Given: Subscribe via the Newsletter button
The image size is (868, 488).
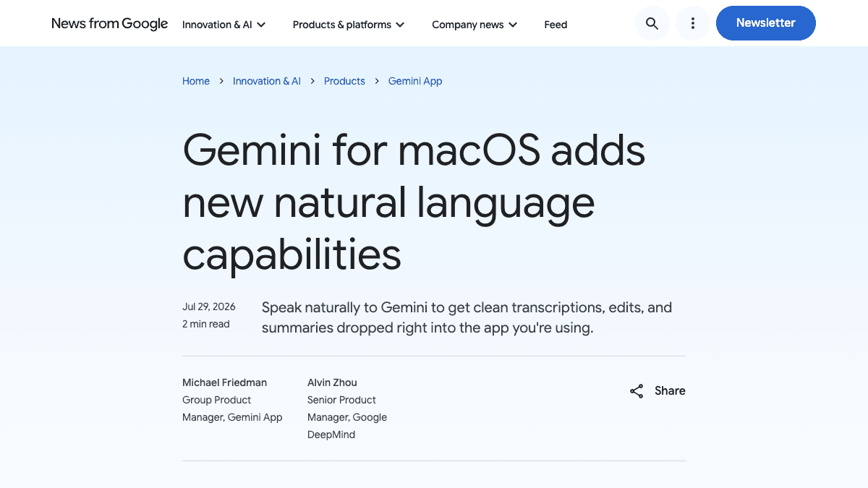Looking at the screenshot, I should 766,23.
